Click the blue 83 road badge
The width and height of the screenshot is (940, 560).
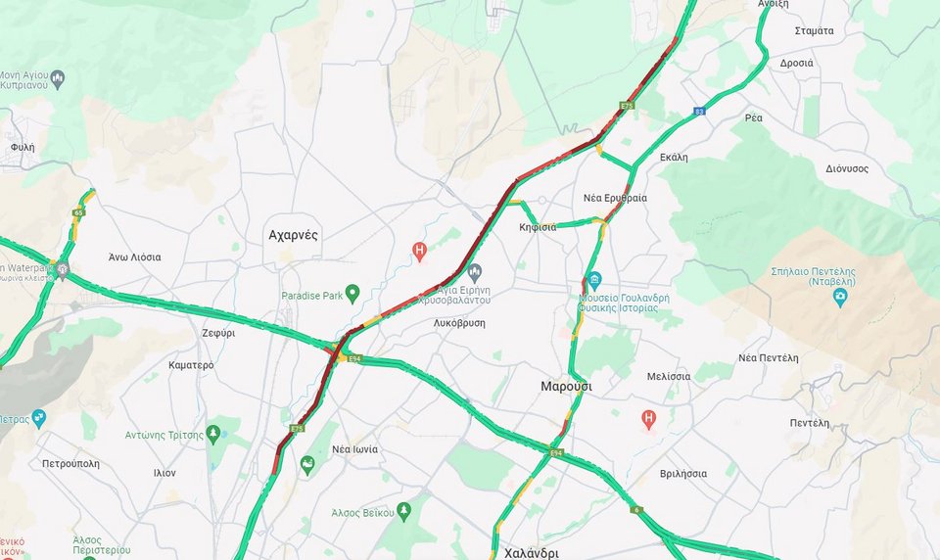699,111
